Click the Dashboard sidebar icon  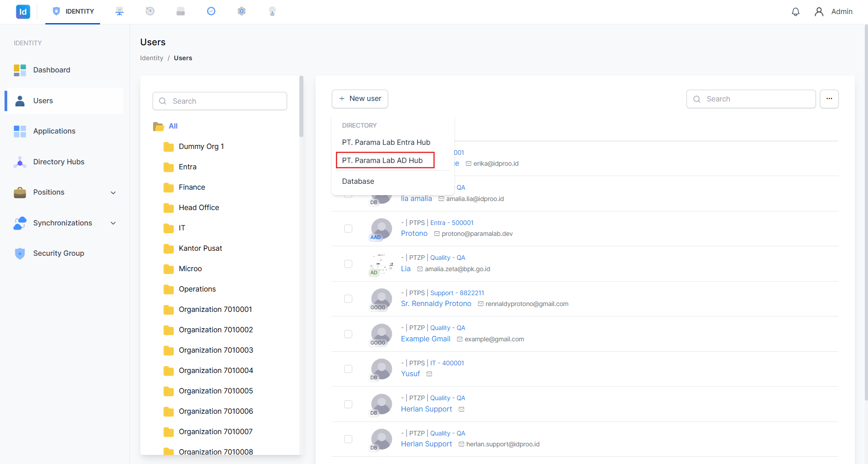(x=20, y=70)
